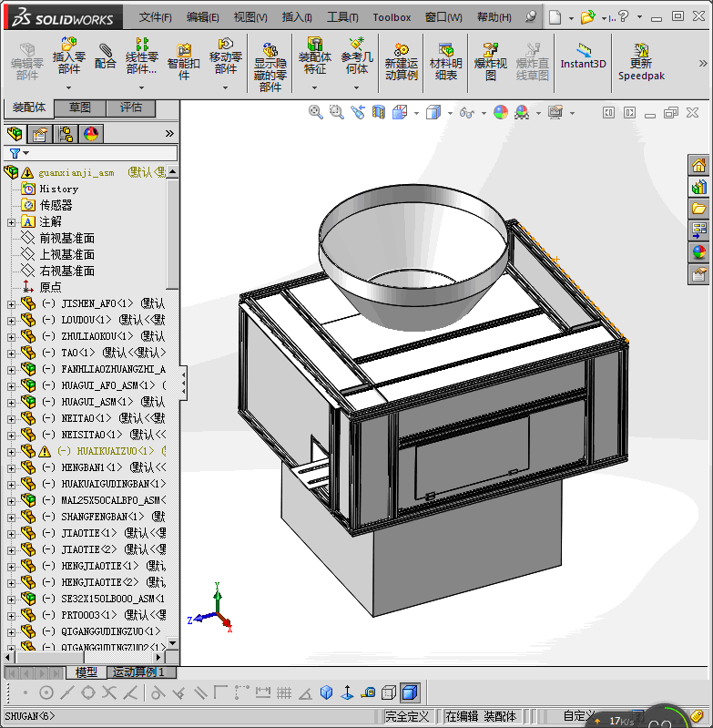Click the filter funnel icon
Viewport: 713px width, 728px height.
pyautogui.click(x=15, y=153)
